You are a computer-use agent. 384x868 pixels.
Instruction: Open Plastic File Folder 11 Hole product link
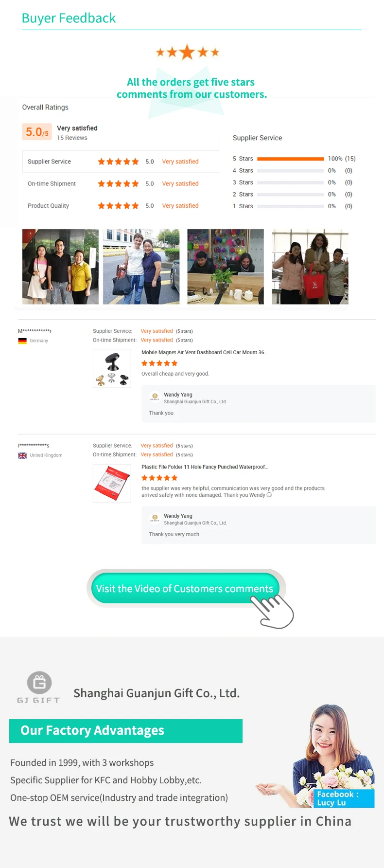click(x=205, y=467)
